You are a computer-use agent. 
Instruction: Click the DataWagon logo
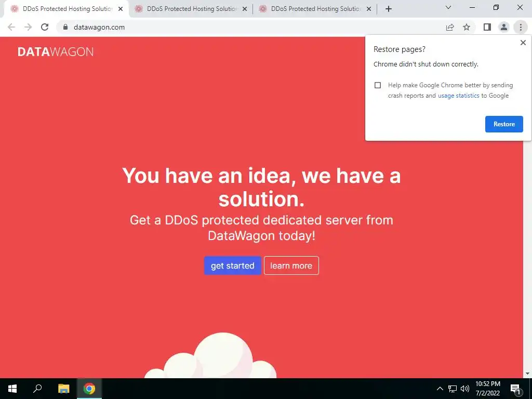click(56, 52)
